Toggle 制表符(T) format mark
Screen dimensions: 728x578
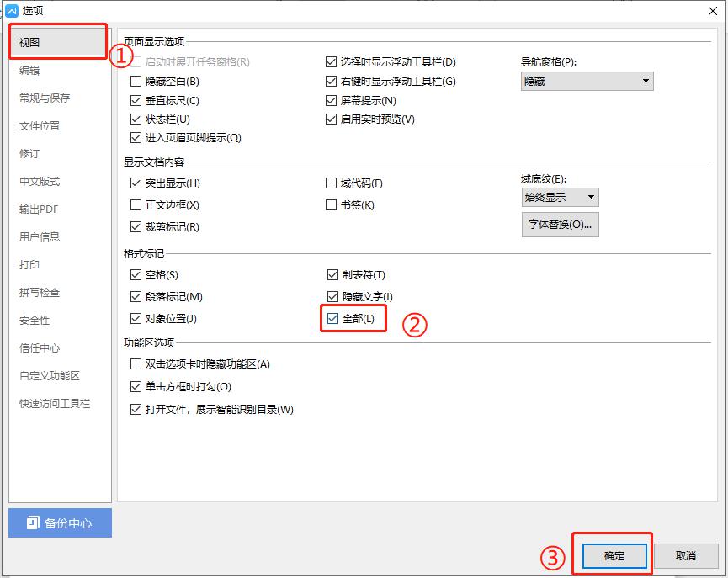[x=332, y=275]
